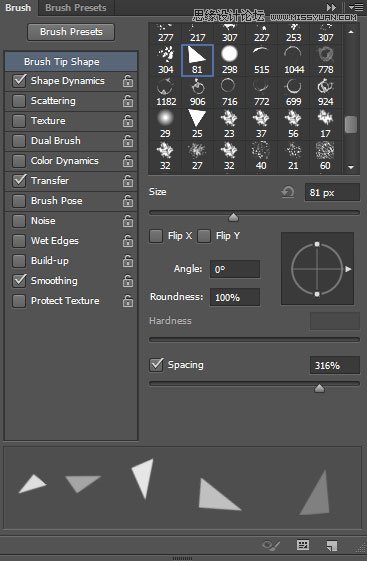The image size is (367, 561).
Task: Click brush list scroll up arrow
Action: (351, 32)
